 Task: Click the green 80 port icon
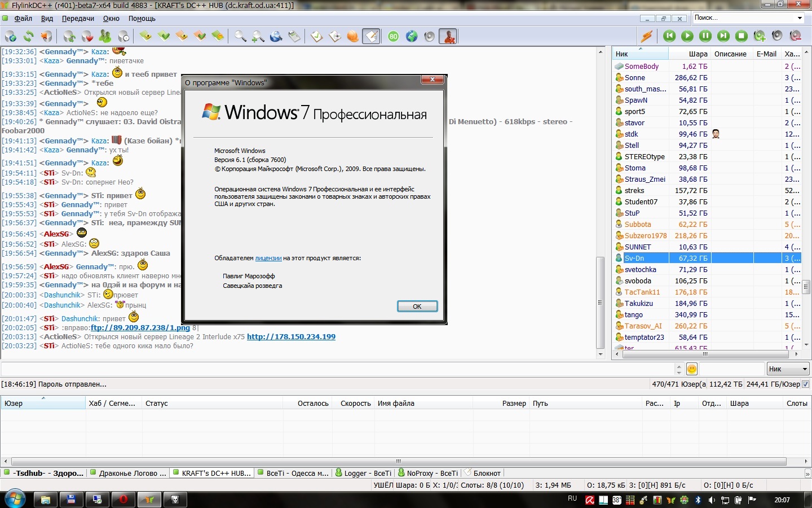[x=394, y=36]
